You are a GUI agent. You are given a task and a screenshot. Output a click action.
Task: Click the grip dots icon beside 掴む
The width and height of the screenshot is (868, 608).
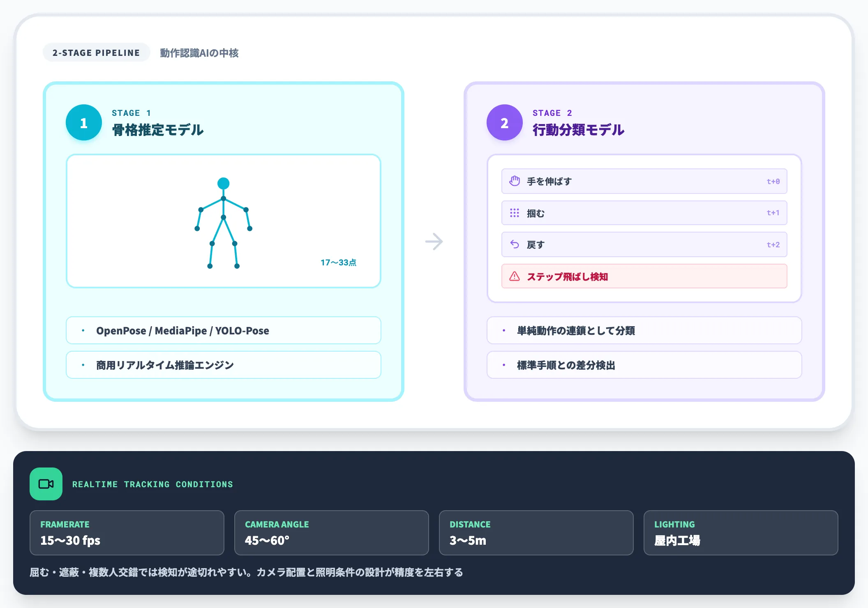click(515, 213)
